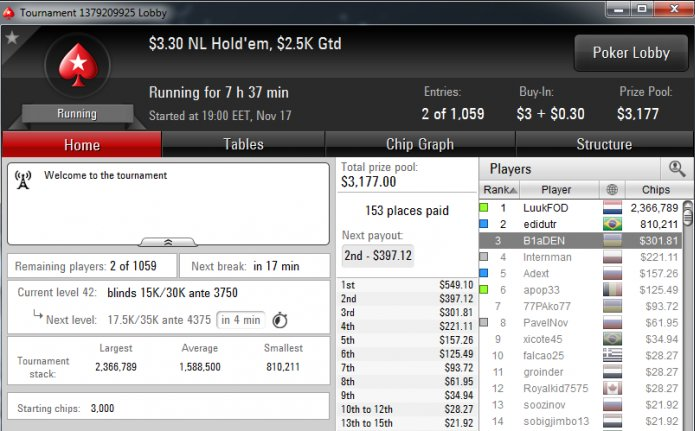The height and width of the screenshot is (431, 695).
Task: Click the broadcast tower announcement icon
Action: 23,180
